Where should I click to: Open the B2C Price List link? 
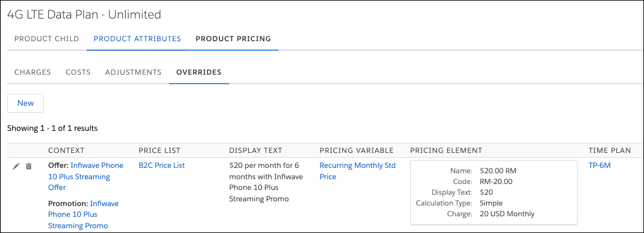pos(162,165)
